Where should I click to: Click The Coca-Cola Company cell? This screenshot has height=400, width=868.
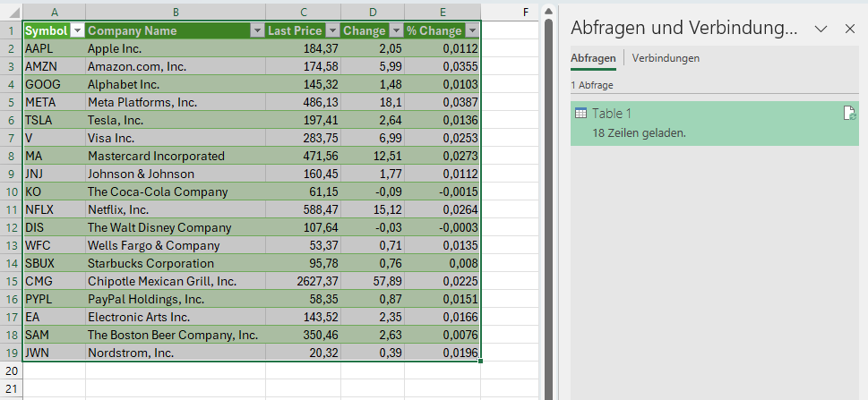tap(176, 192)
